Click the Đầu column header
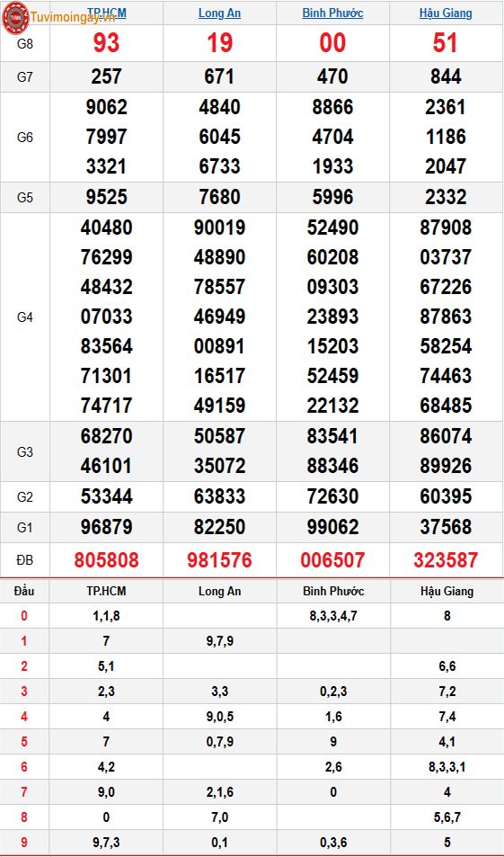This screenshot has height=857, width=504. tap(24, 591)
